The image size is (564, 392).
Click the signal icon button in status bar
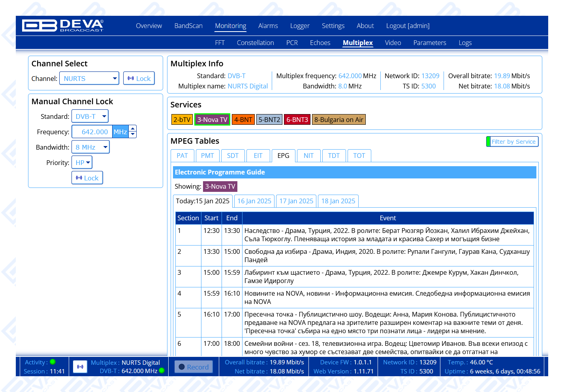pyautogui.click(x=80, y=367)
